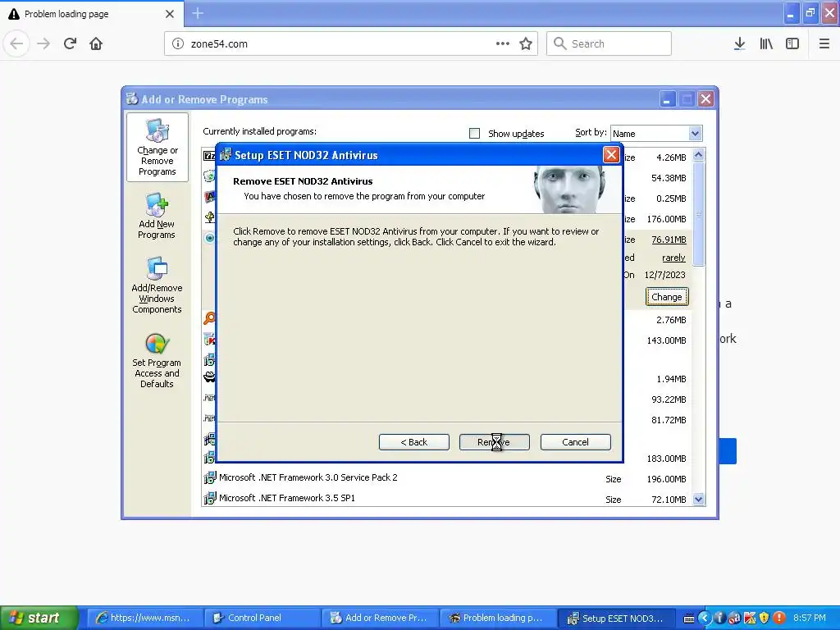Go to the browser Home page
The height and width of the screenshot is (630, 840).
click(96, 43)
